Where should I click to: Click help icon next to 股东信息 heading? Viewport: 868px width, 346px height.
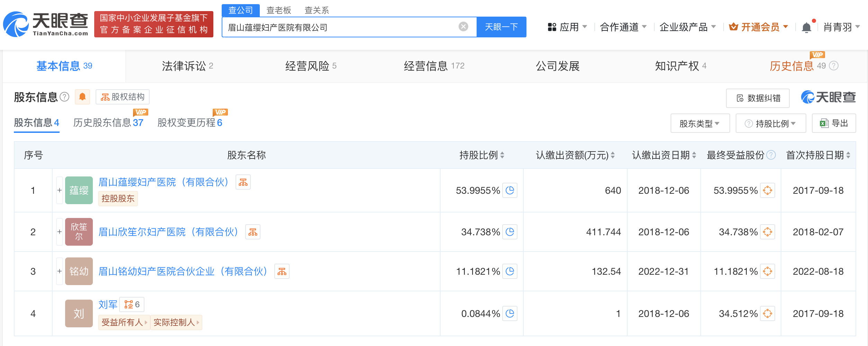(x=64, y=97)
